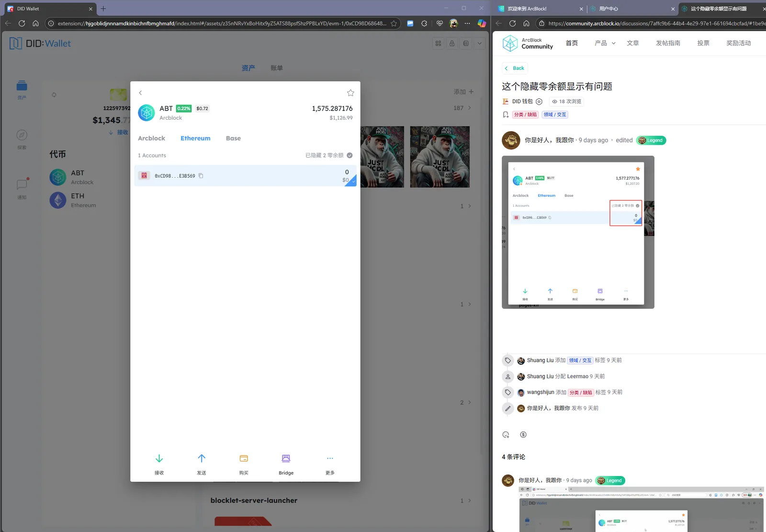This screenshot has width=766, height=532.
Task: Open the Bridge action icon
Action: tap(286, 459)
